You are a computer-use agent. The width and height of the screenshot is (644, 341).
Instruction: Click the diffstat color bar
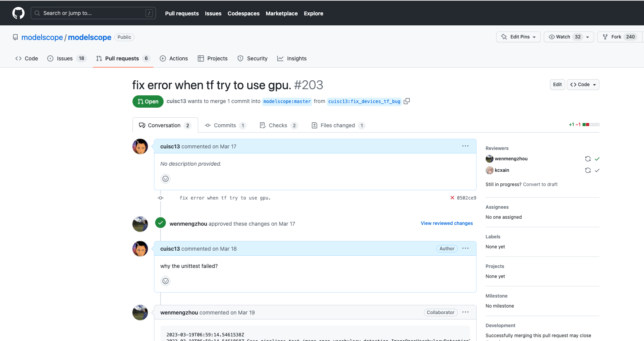pyautogui.click(x=591, y=125)
